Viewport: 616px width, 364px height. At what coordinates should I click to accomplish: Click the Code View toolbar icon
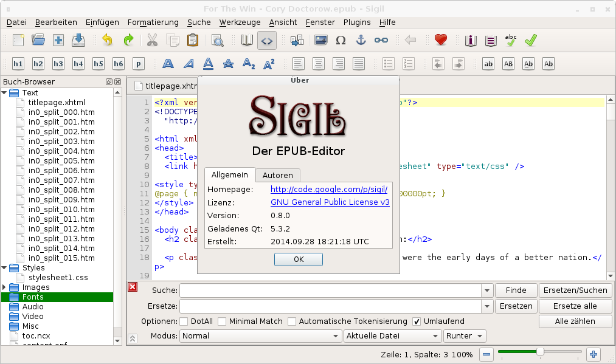pyautogui.click(x=267, y=41)
